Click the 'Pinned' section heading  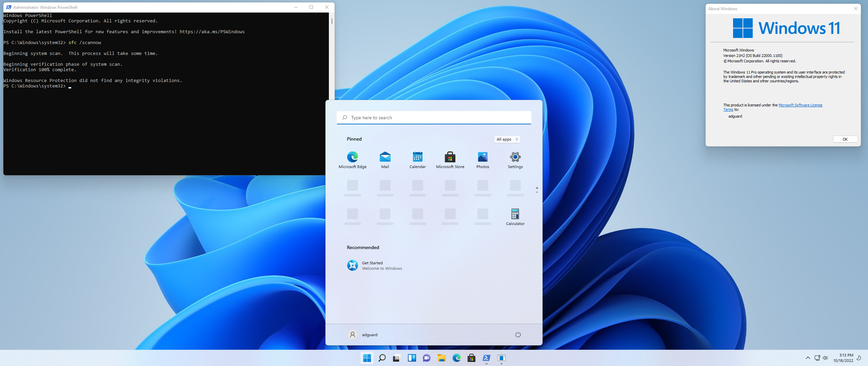tap(354, 139)
